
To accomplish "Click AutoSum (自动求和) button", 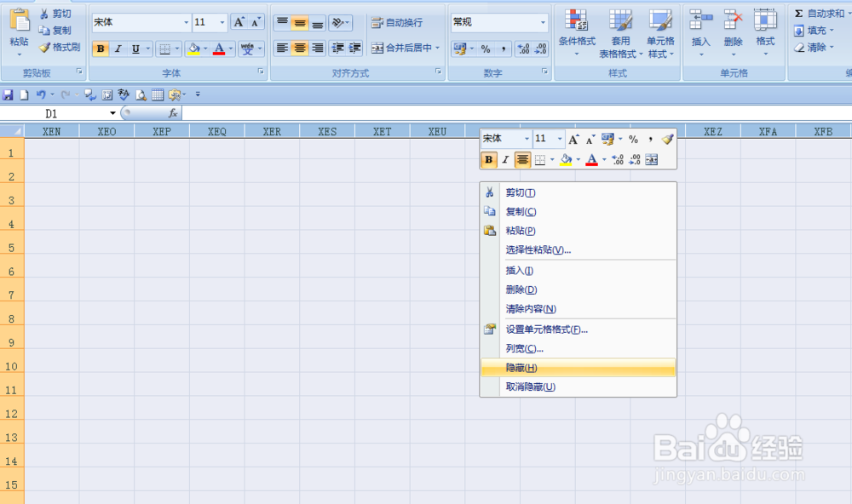I will tap(820, 14).
